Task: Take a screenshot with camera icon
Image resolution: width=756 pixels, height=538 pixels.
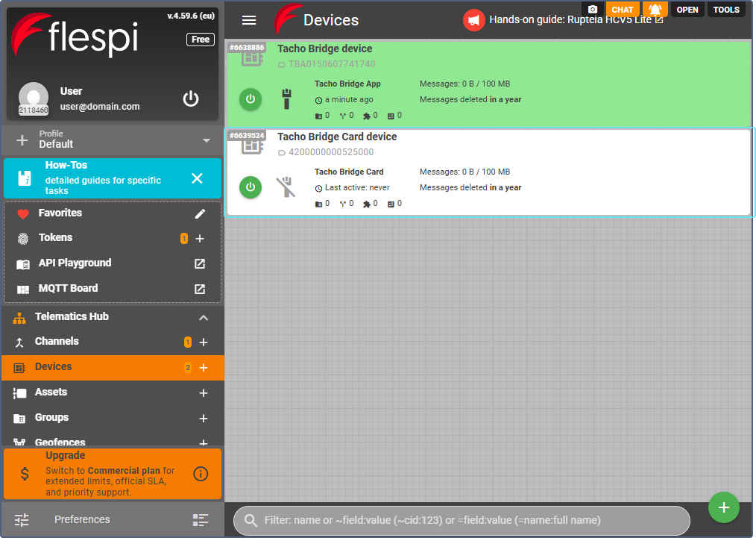Action: pos(593,9)
